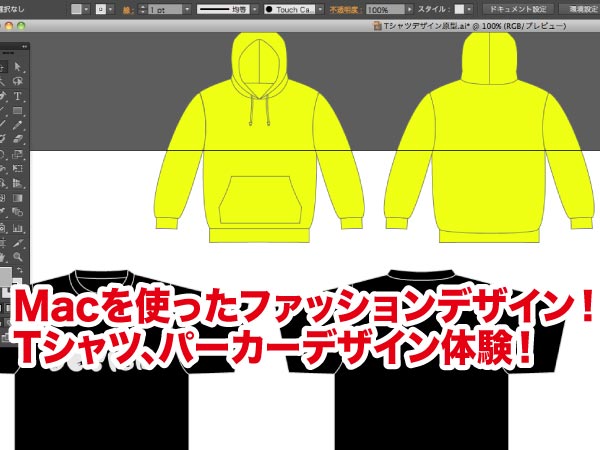Select the Blend tool

(17, 212)
